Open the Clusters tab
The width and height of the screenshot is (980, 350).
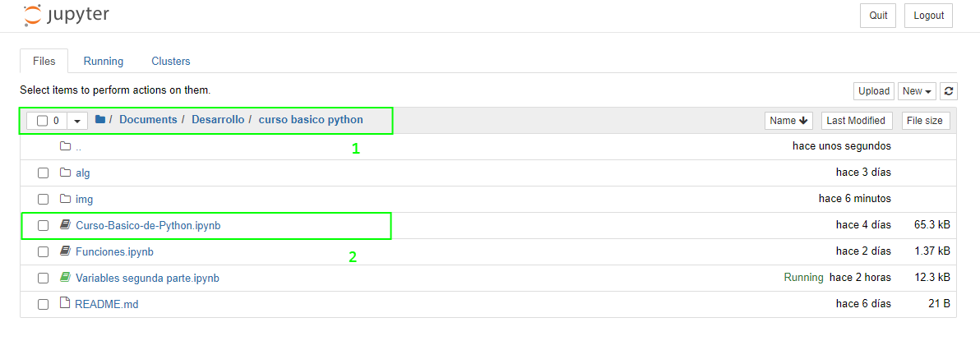[171, 62]
